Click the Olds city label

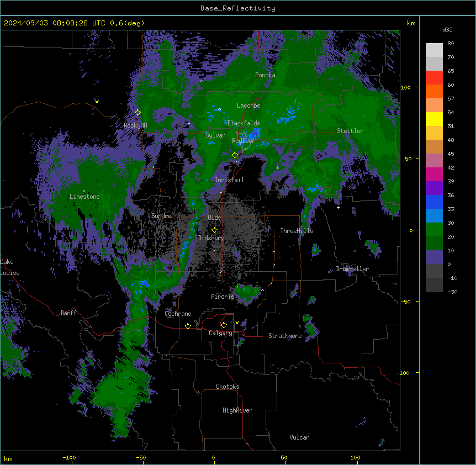point(214,218)
